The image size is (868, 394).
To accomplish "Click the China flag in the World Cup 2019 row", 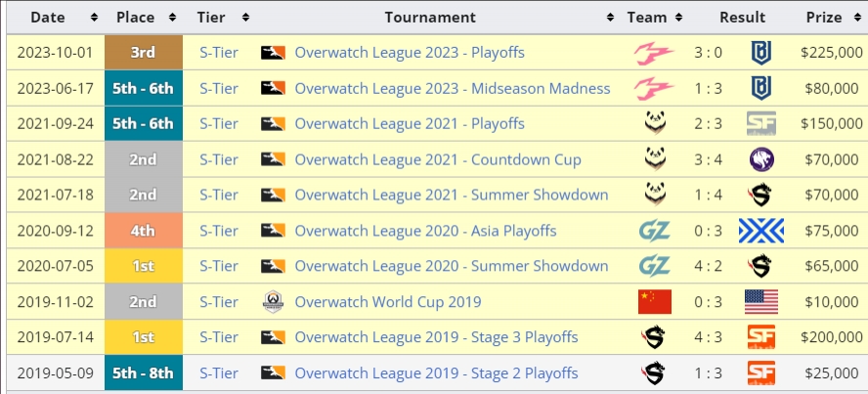I will point(654,301).
